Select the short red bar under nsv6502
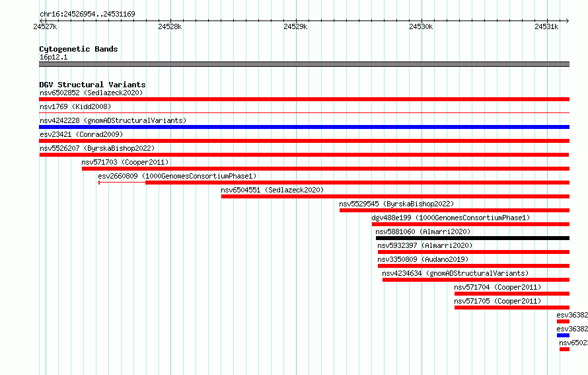Screen dimensions: 588x375 (x=564, y=349)
